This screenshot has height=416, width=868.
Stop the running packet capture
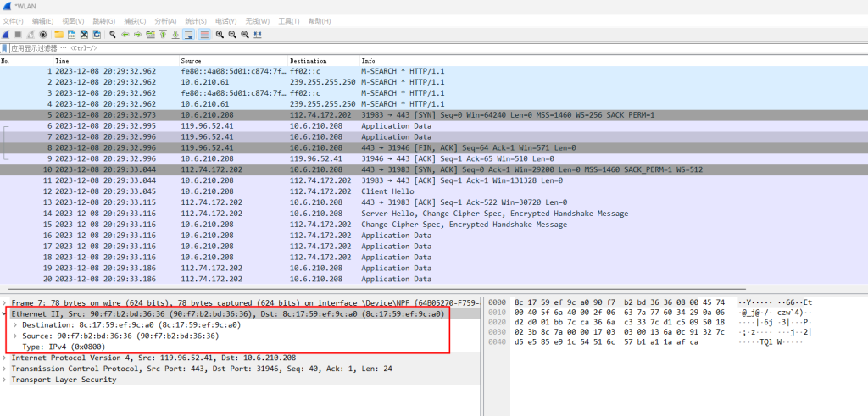coord(18,34)
